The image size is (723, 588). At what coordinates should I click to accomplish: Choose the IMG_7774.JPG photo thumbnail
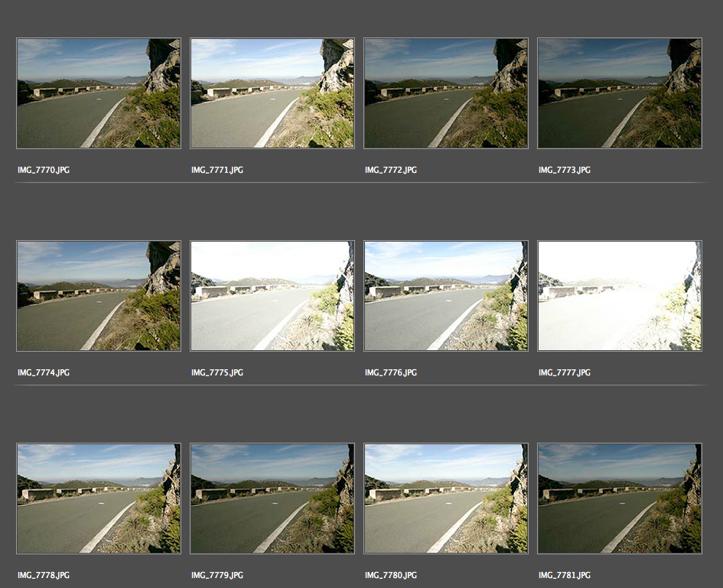99,296
